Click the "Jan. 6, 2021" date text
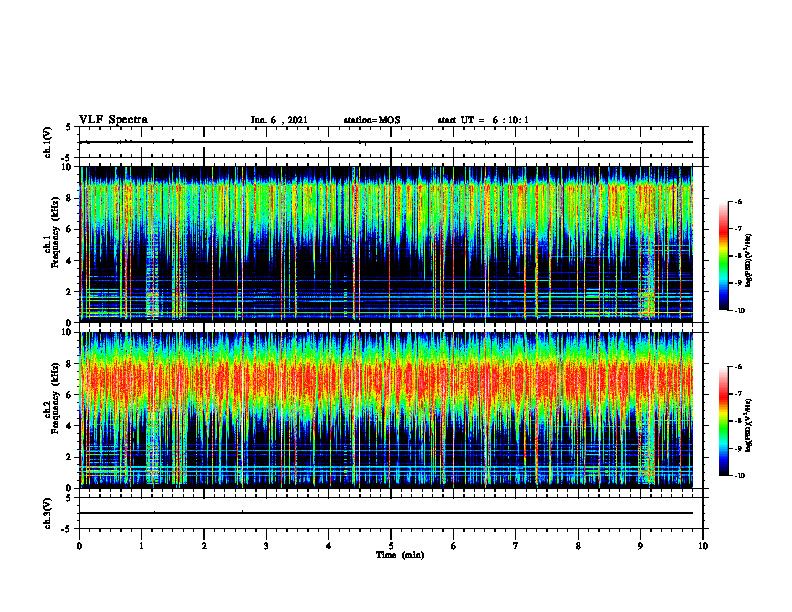The height and width of the screenshot is (612, 792). [279, 120]
